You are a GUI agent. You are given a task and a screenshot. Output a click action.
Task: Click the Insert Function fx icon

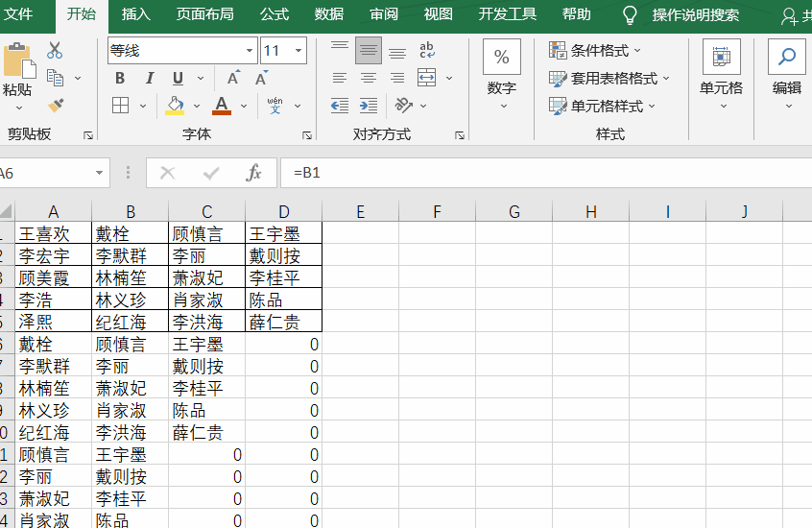tap(253, 173)
